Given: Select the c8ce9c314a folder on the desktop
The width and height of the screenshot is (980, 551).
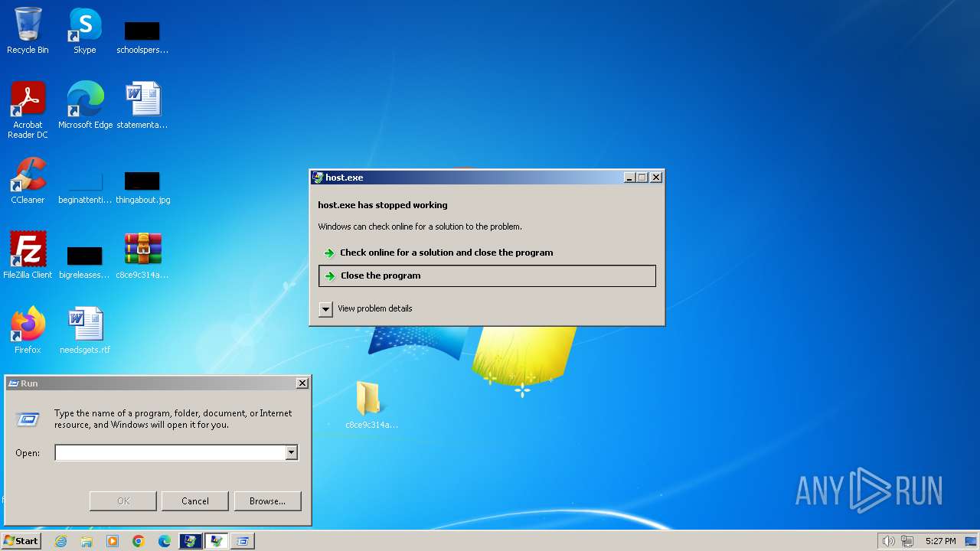Looking at the screenshot, I should point(371,405).
